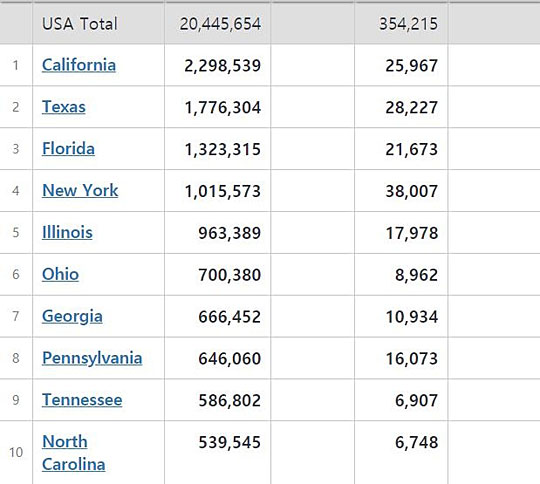This screenshot has height=484, width=540.
Task: Click the USA Total row label
Action: (x=80, y=24)
